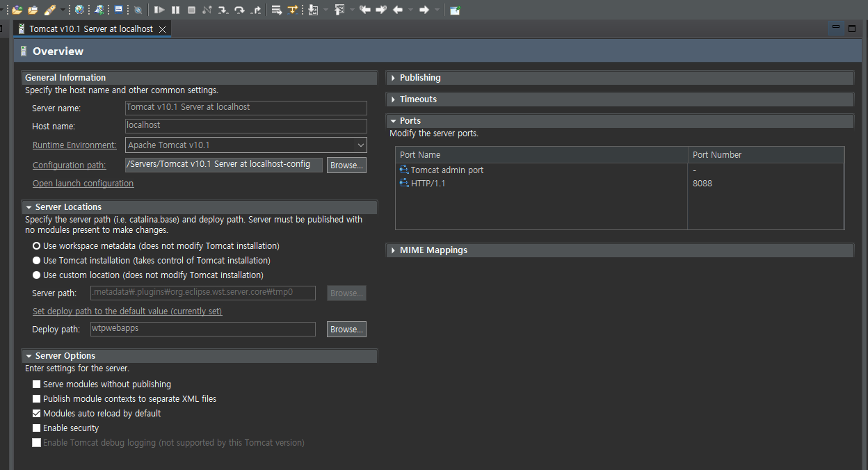Select the HTTP/1.1 port row

pos(620,184)
